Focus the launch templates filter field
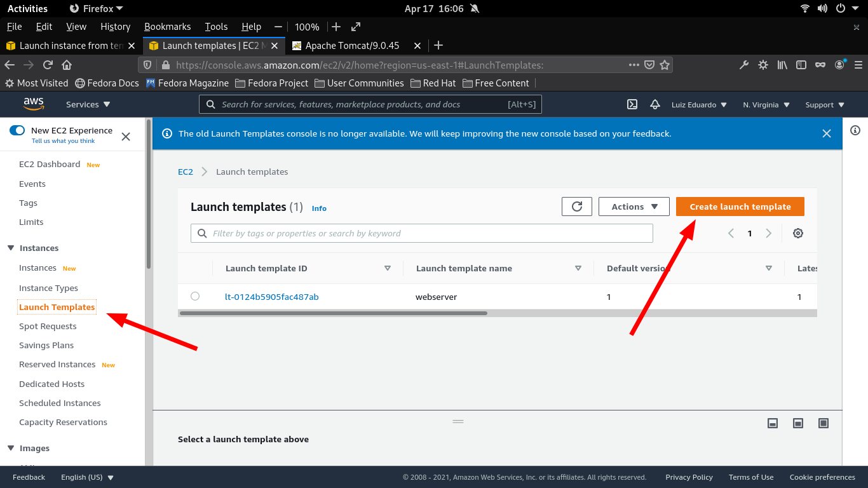Viewport: 868px width, 488px height. coord(422,233)
